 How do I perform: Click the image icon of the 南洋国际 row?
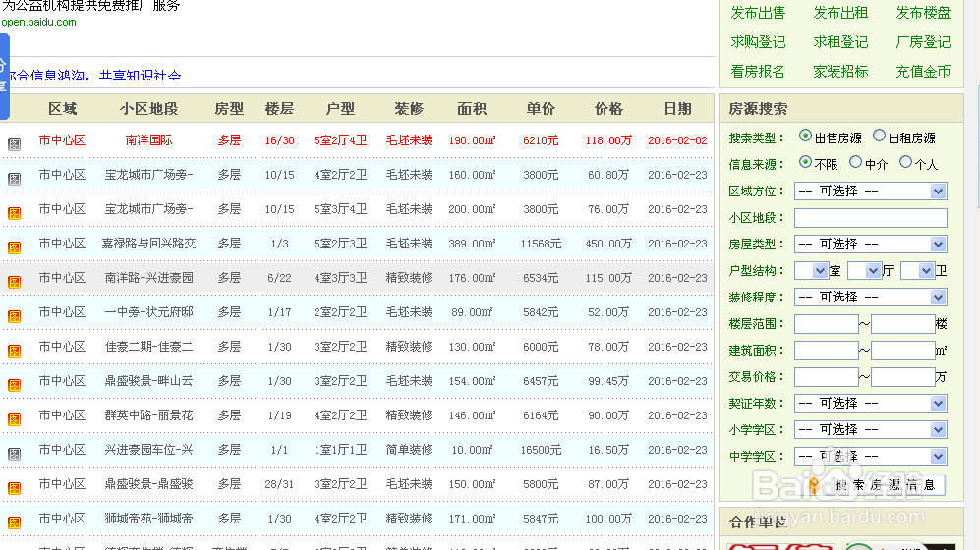click(x=14, y=144)
